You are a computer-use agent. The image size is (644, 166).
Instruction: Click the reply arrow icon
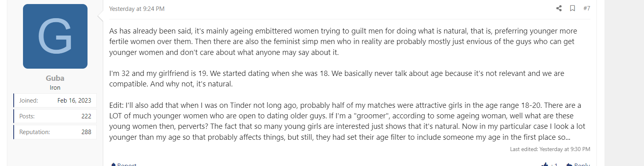tap(569, 164)
